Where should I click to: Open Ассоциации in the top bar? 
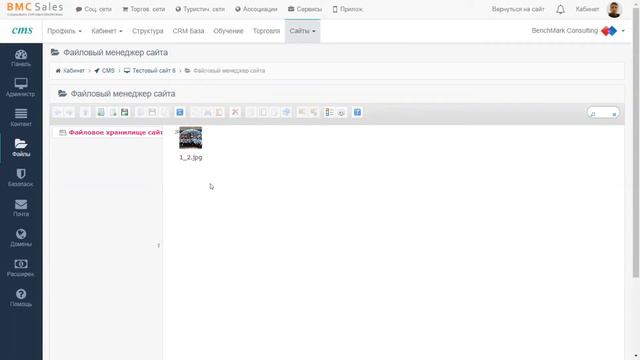(x=256, y=9)
